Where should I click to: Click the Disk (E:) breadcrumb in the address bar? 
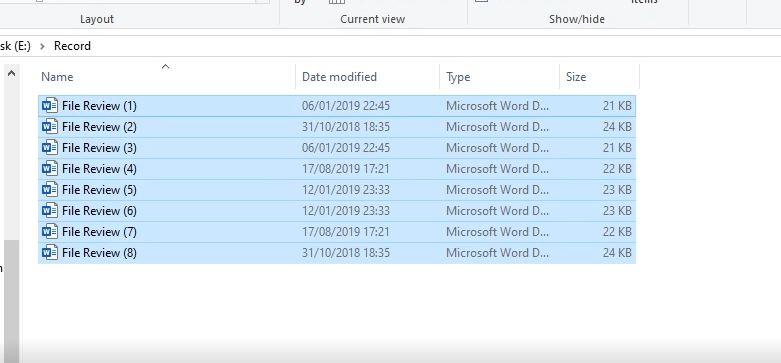(x=15, y=46)
